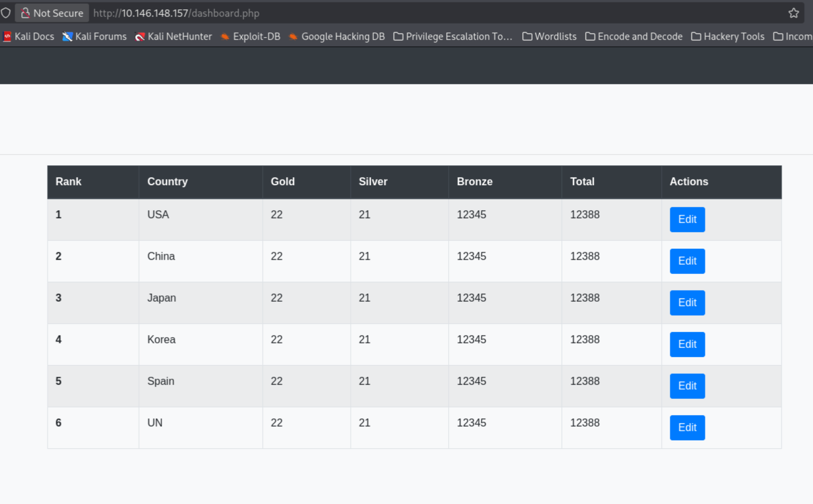Click Spain silver value 21

[364, 381]
